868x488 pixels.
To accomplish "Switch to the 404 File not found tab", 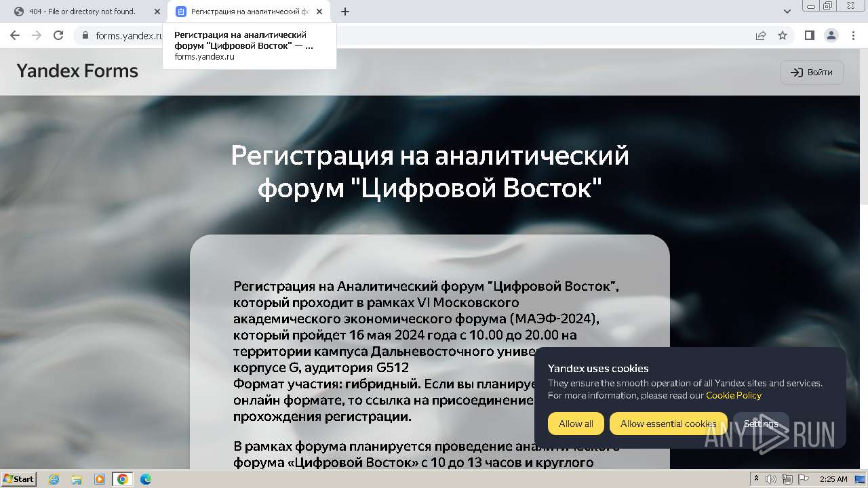I will pyautogui.click(x=82, y=12).
